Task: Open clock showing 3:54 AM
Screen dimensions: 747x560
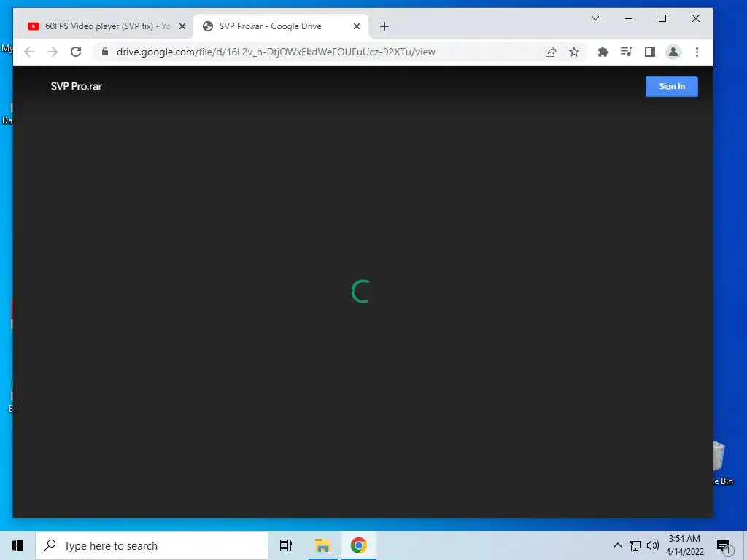Action: [684, 545]
